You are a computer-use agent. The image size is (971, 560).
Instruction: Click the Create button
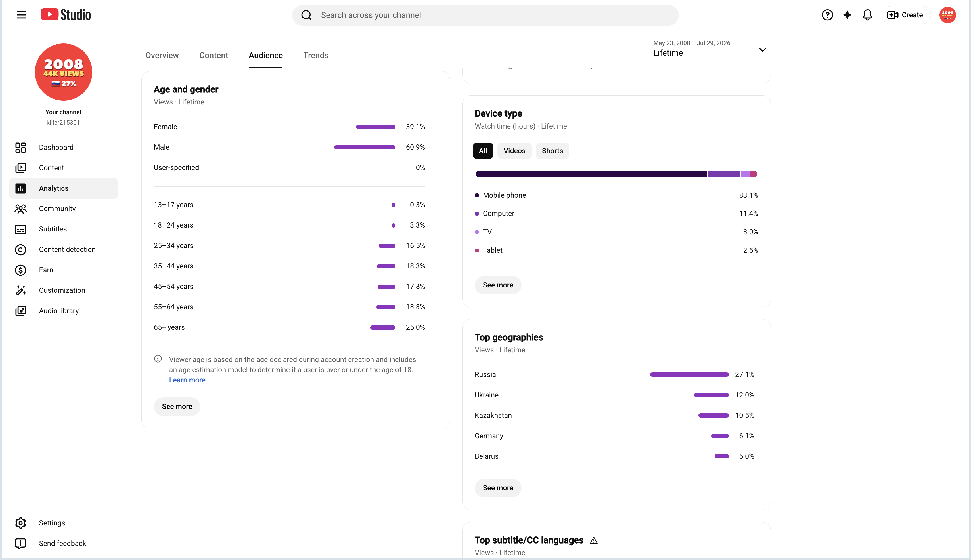906,15
